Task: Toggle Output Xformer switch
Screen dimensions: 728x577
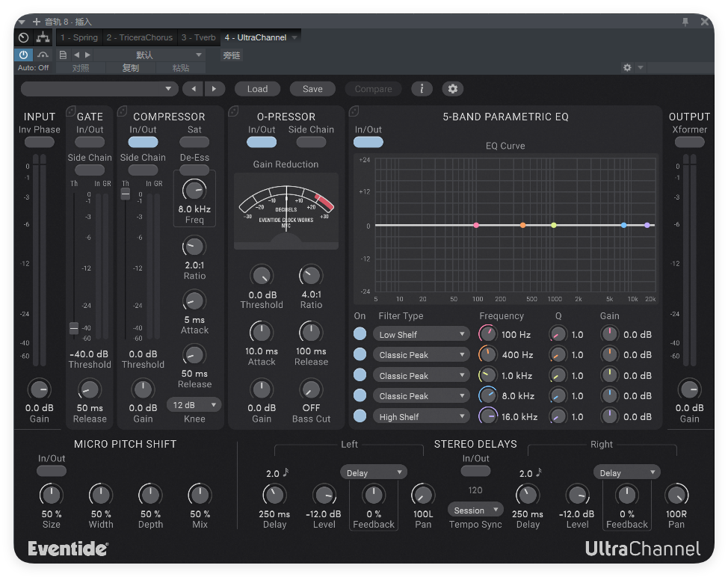Action: pos(689,142)
